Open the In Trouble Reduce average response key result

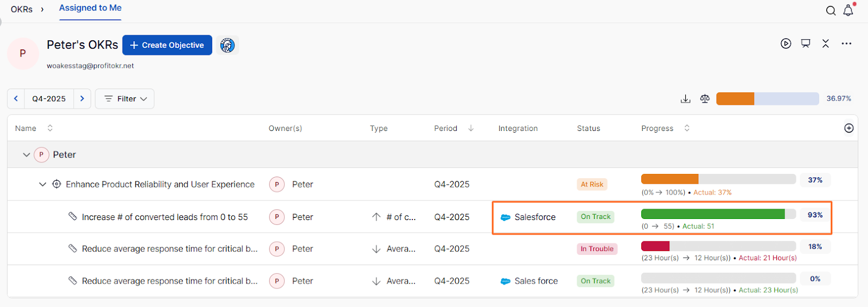(x=170, y=249)
